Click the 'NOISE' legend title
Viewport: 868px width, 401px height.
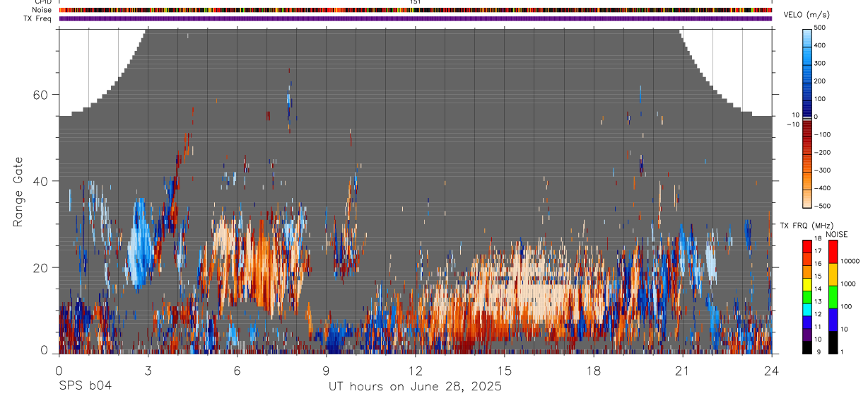point(836,234)
